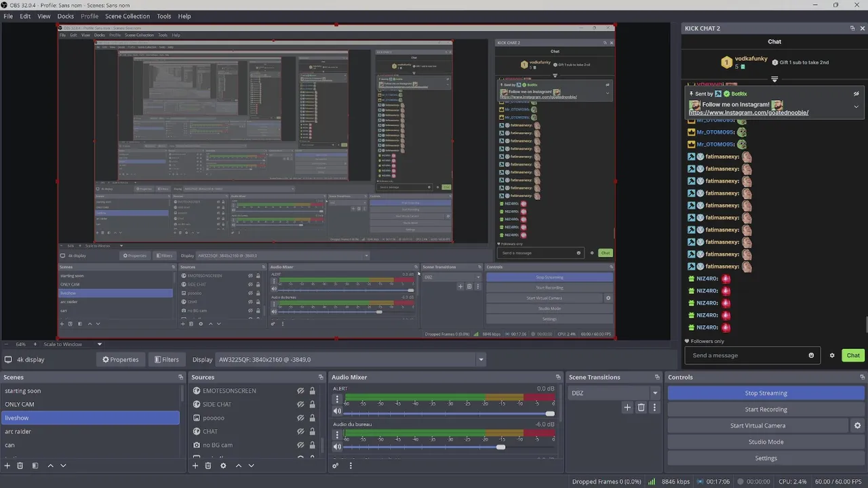Screen dimensions: 868x488
Task: Expand the gift leaderboard below vodkafunky
Action: (774, 79)
